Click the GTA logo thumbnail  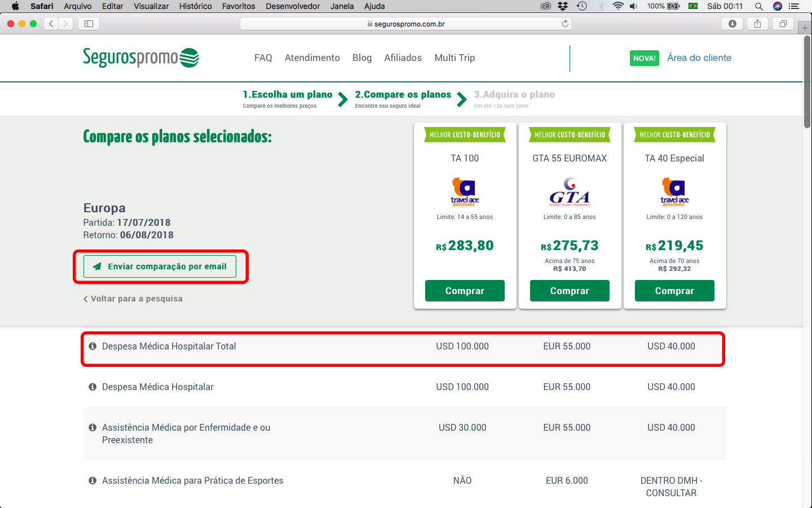(x=570, y=192)
